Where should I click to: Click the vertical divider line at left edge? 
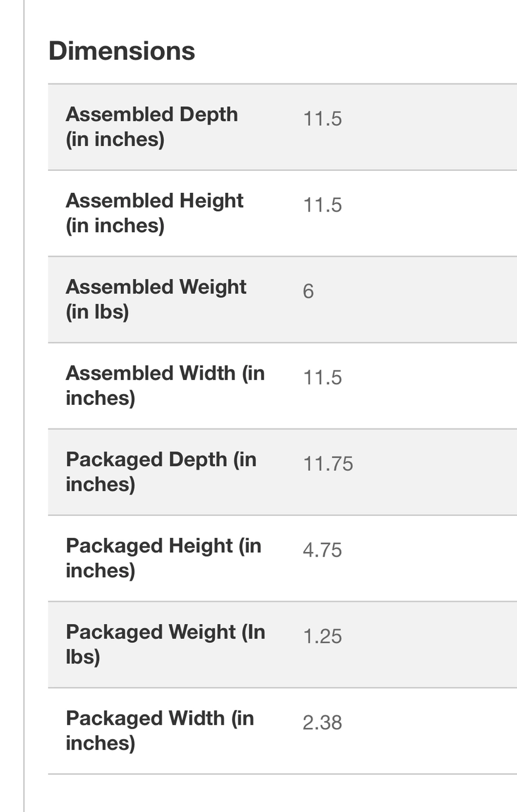(24, 406)
